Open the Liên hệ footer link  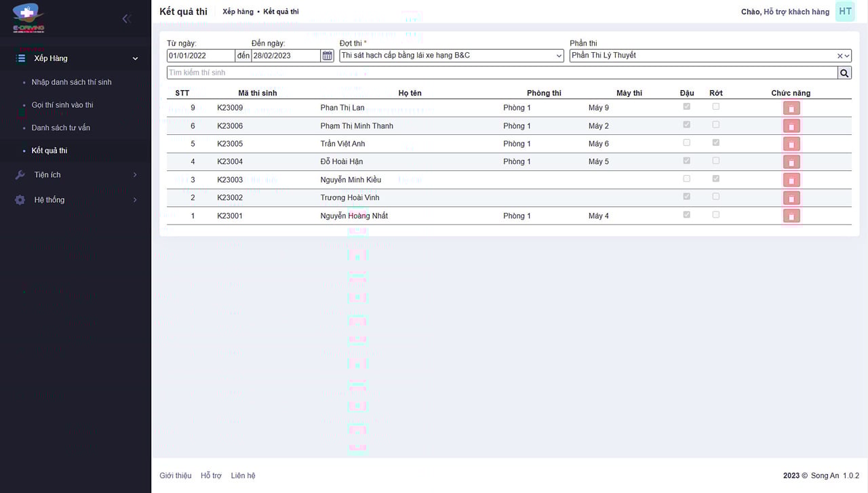pyautogui.click(x=243, y=475)
